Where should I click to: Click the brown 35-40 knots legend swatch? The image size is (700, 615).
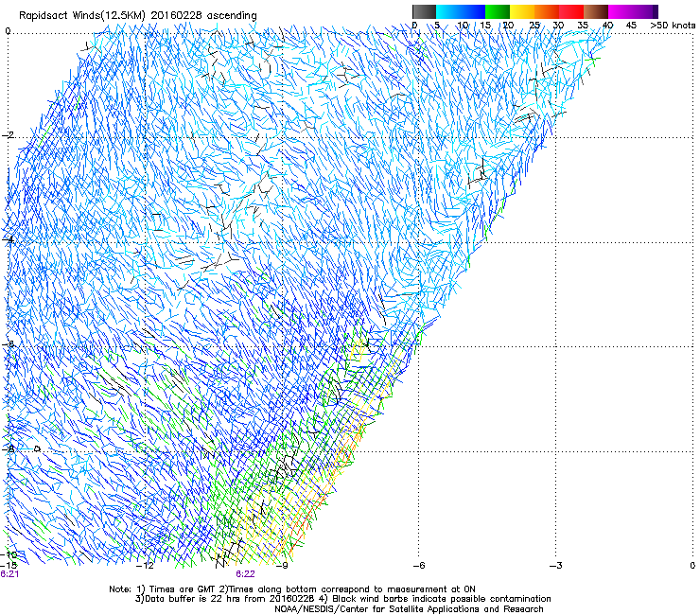click(x=596, y=11)
